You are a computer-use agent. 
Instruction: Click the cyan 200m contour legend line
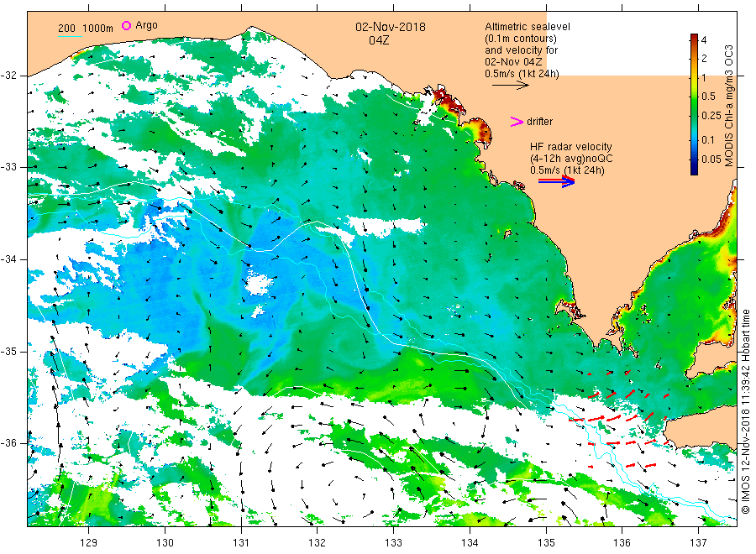click(70, 36)
